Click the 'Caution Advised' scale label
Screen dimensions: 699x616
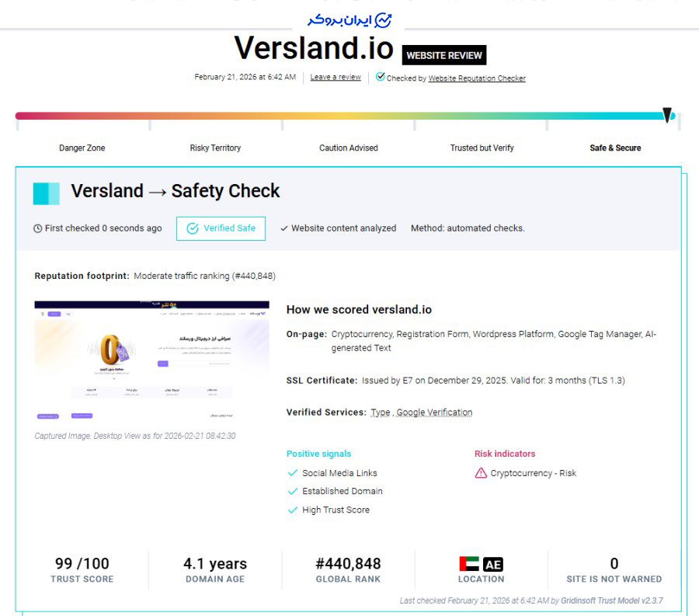pyautogui.click(x=349, y=148)
